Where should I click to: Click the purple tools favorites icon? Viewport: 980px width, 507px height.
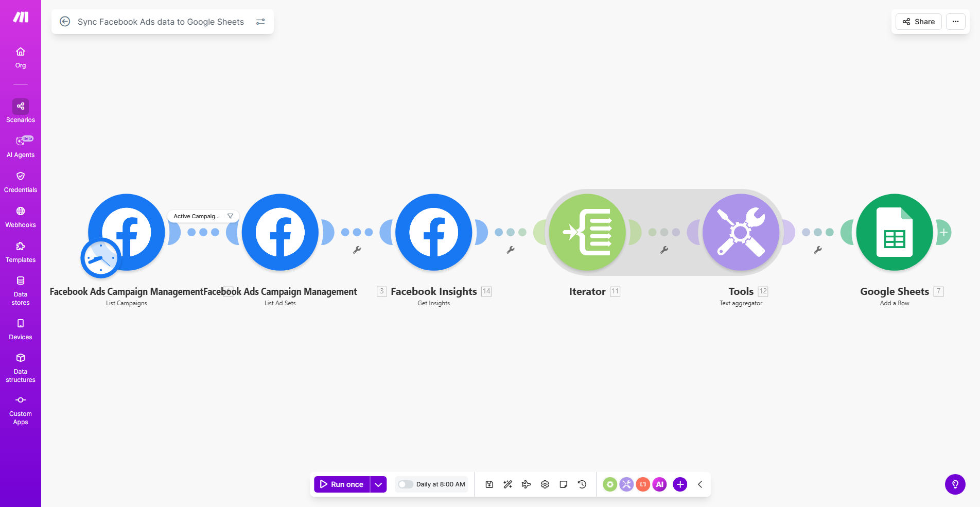pyautogui.click(x=626, y=484)
